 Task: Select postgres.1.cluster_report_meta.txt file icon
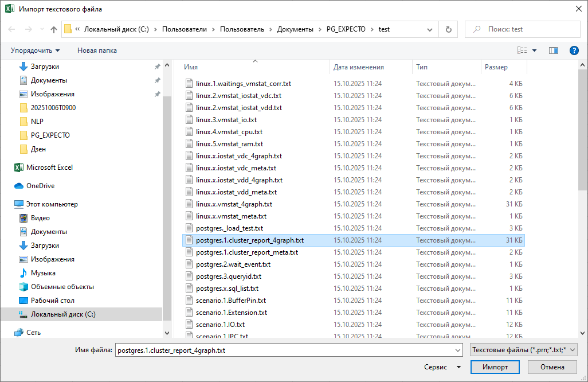coord(189,252)
